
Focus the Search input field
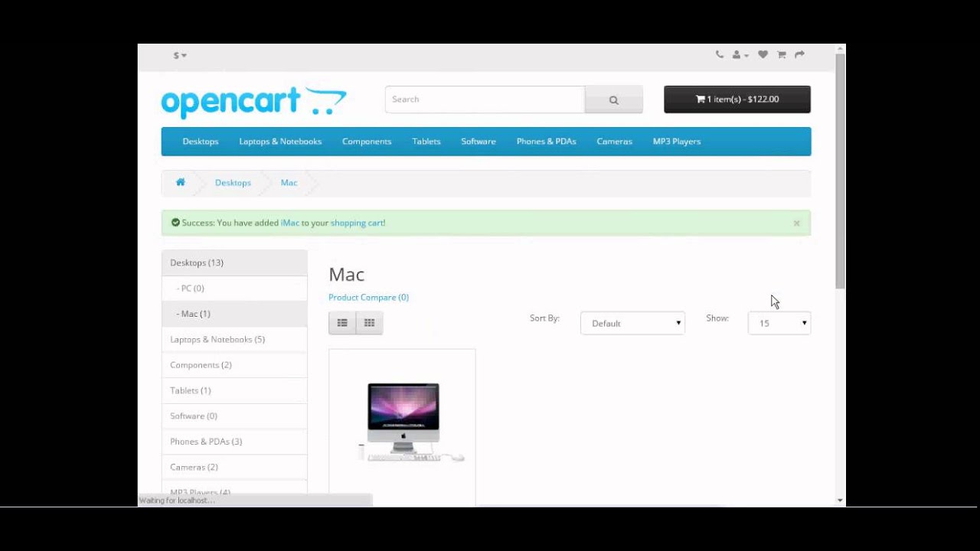click(x=485, y=99)
